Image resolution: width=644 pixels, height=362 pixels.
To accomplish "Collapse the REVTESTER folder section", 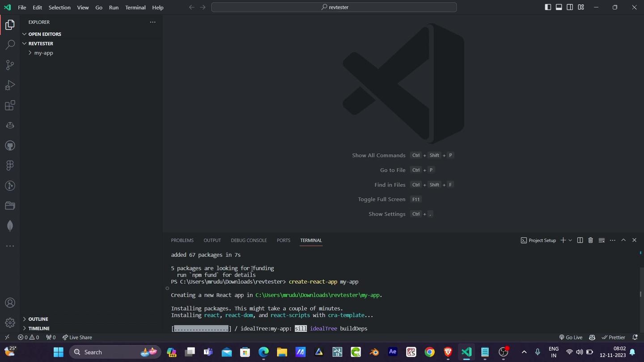I will tap(91, 43).
